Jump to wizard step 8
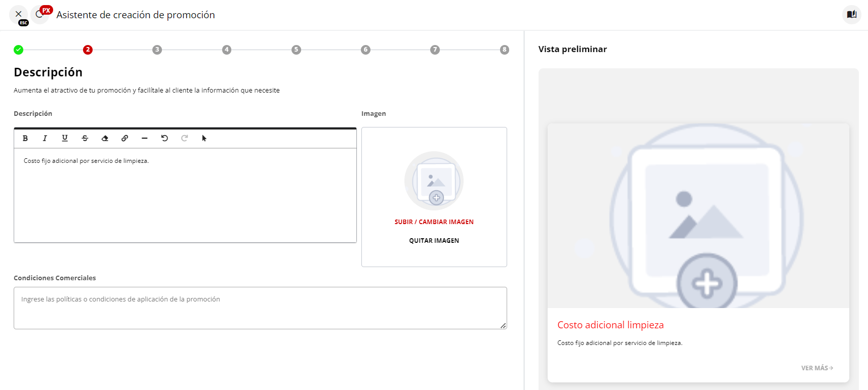Viewport: 868px width, 390px height. tap(504, 50)
